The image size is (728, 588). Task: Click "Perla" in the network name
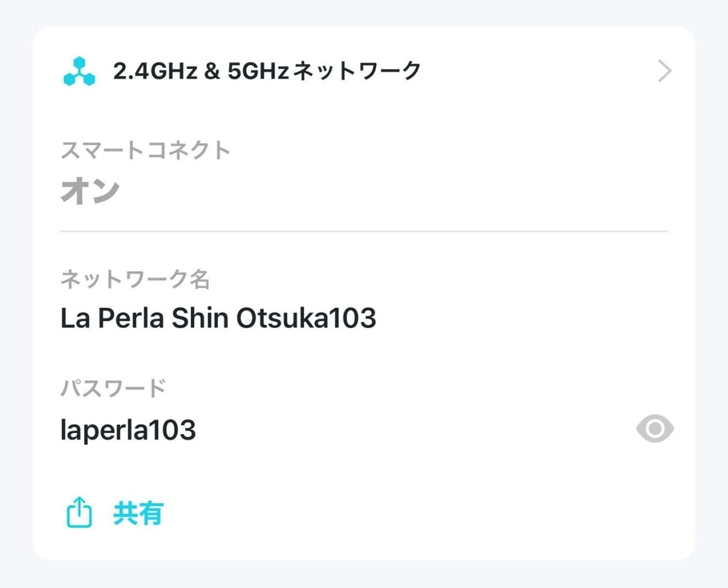[x=131, y=318]
